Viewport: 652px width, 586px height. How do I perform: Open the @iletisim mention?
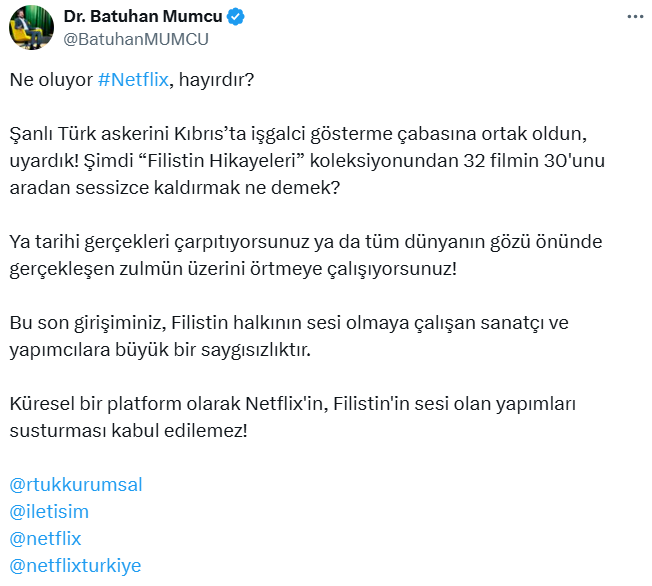(x=49, y=512)
